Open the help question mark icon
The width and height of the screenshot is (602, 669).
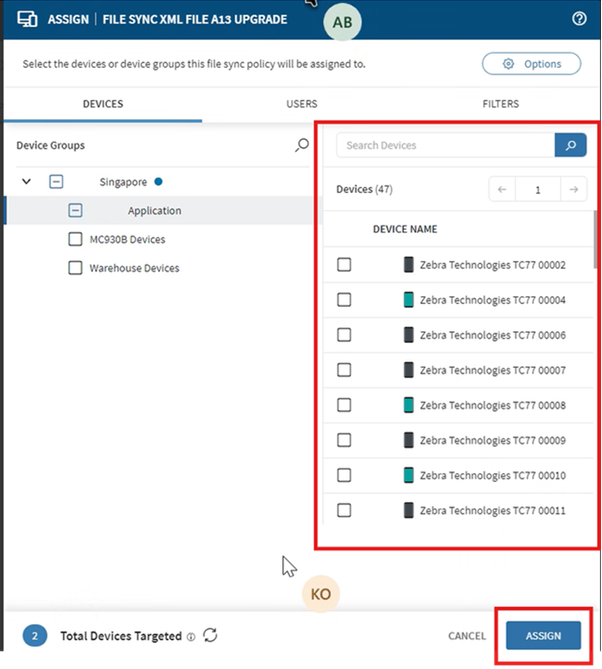(x=579, y=18)
